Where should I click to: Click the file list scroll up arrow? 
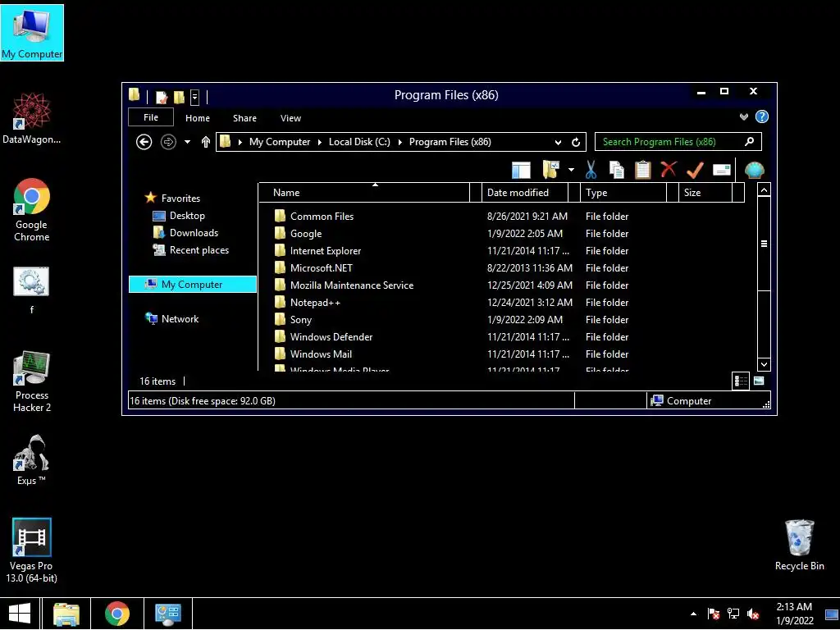[x=764, y=190]
